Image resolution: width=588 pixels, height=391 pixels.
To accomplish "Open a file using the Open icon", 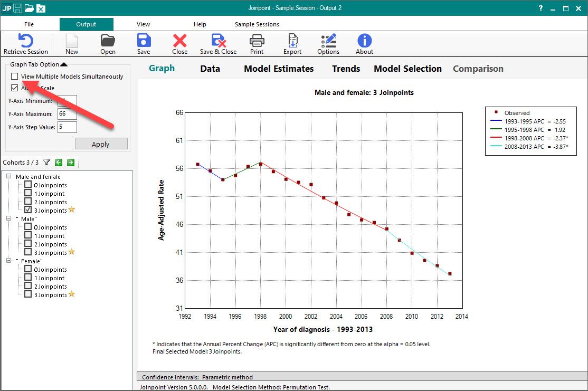I will click(108, 41).
